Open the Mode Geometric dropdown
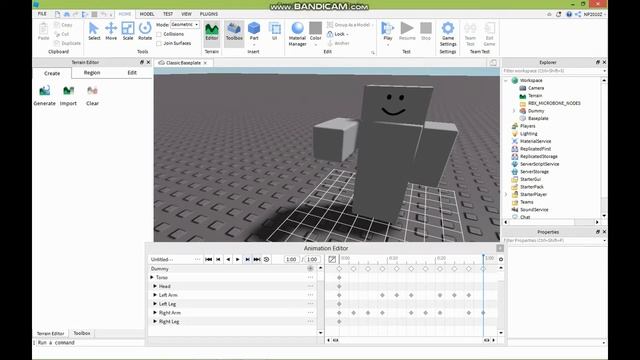The width and height of the screenshot is (640, 360). coord(185,24)
